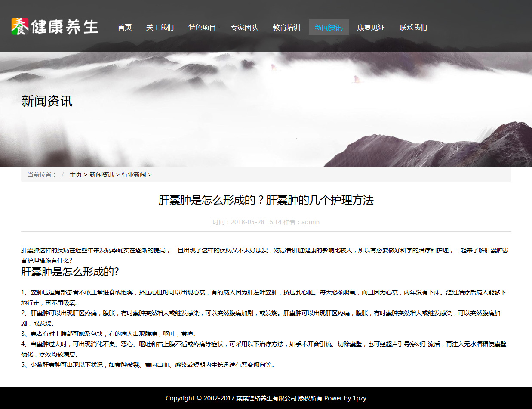
Task: Click the 新闻资讯 banner heading
Action: tap(47, 102)
